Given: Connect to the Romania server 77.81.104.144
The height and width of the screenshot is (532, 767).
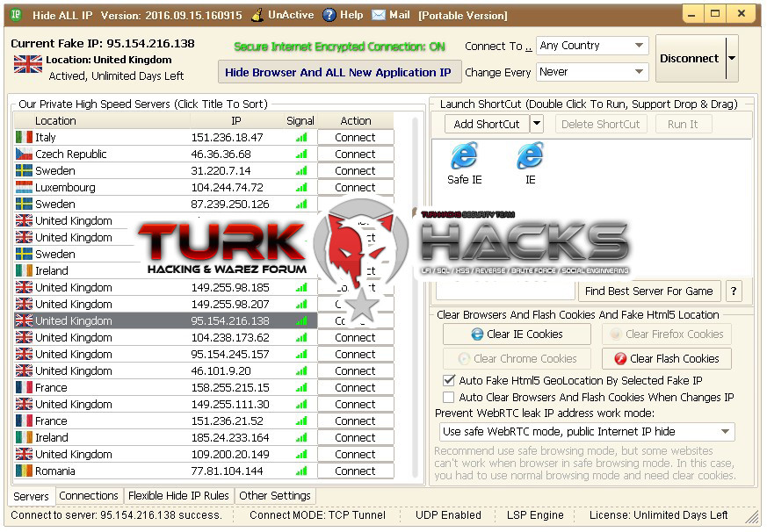Looking at the screenshot, I should [356, 471].
